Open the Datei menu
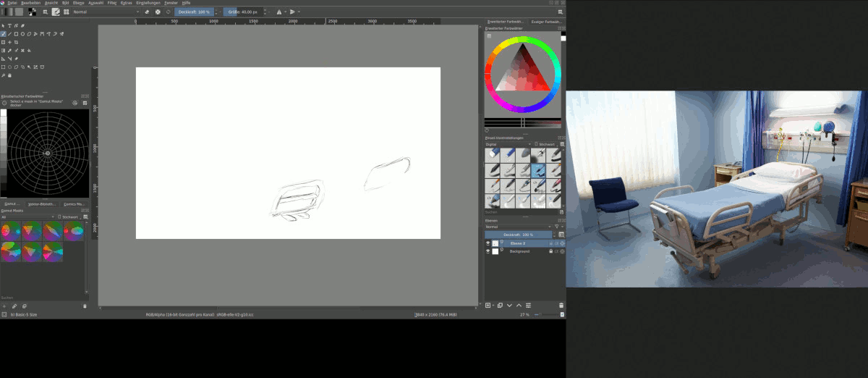 [x=12, y=3]
